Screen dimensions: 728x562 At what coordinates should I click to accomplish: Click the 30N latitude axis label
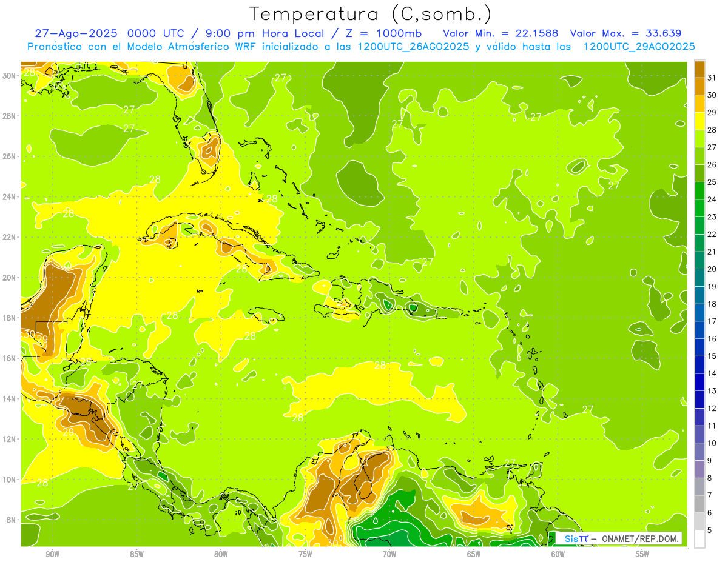9,75
